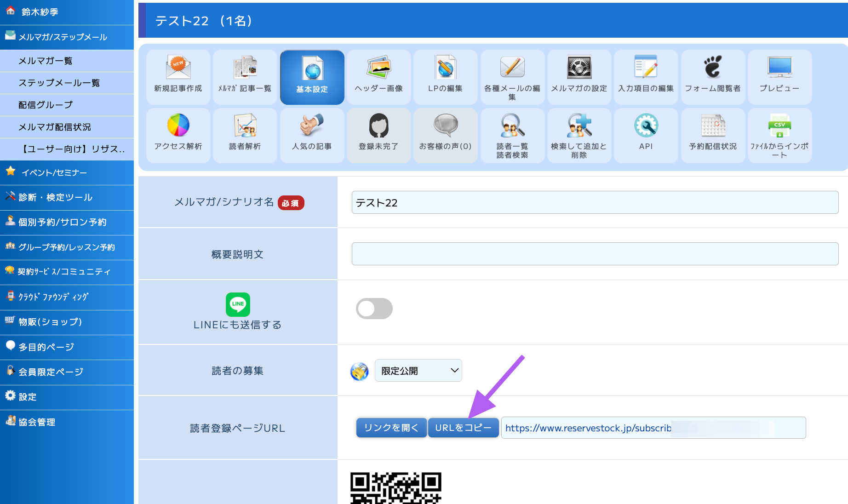Select メルマガ一覧 in the sidebar
The height and width of the screenshot is (504, 848).
click(67, 61)
